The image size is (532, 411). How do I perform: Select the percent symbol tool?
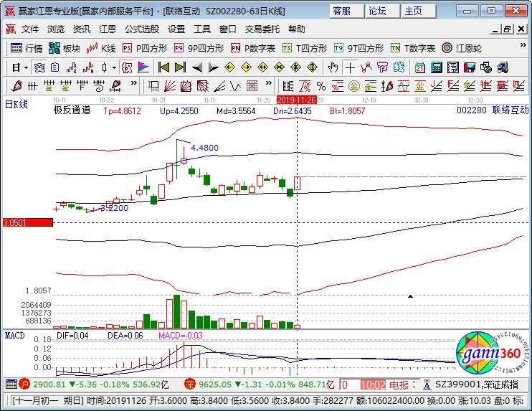320,86
